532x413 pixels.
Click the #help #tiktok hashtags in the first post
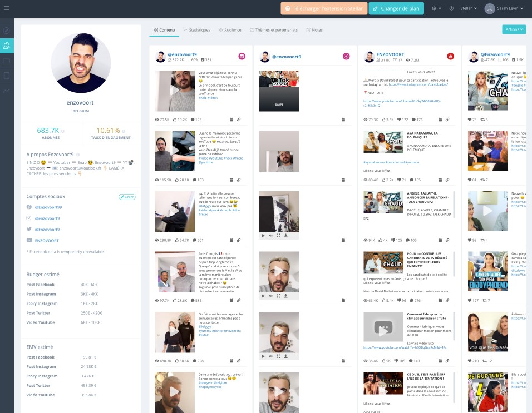coord(208,98)
